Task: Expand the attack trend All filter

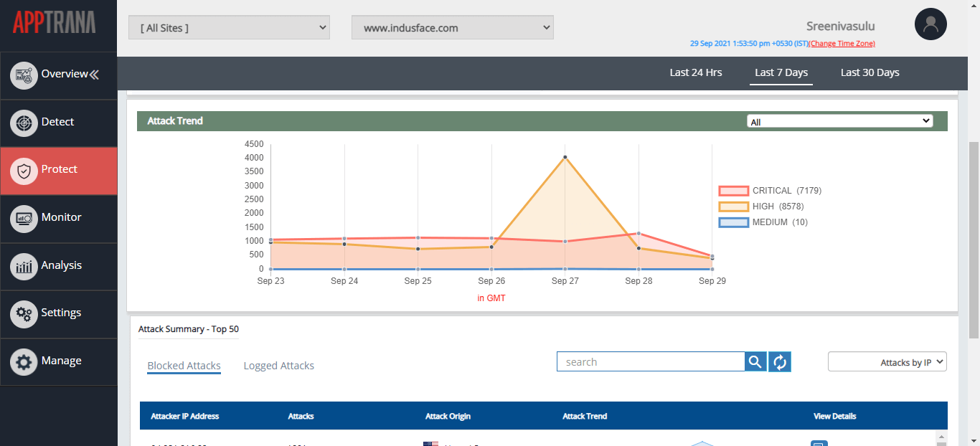Action: pos(840,121)
